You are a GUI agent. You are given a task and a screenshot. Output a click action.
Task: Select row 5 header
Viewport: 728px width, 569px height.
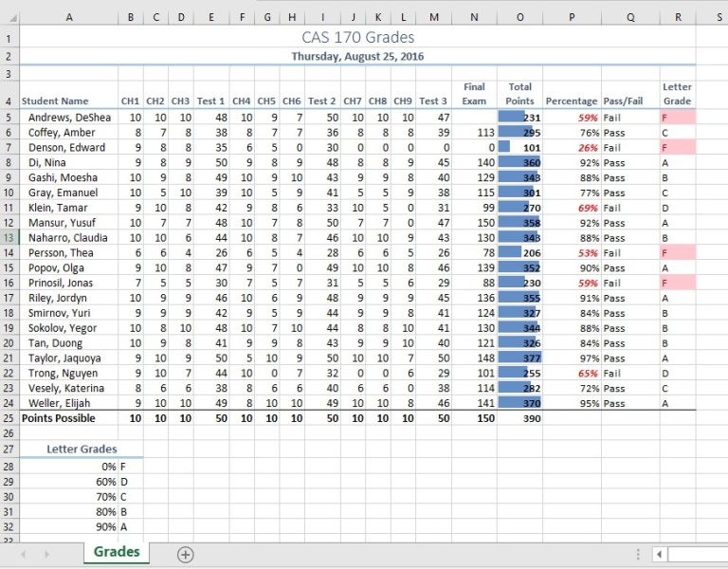tap(9, 118)
